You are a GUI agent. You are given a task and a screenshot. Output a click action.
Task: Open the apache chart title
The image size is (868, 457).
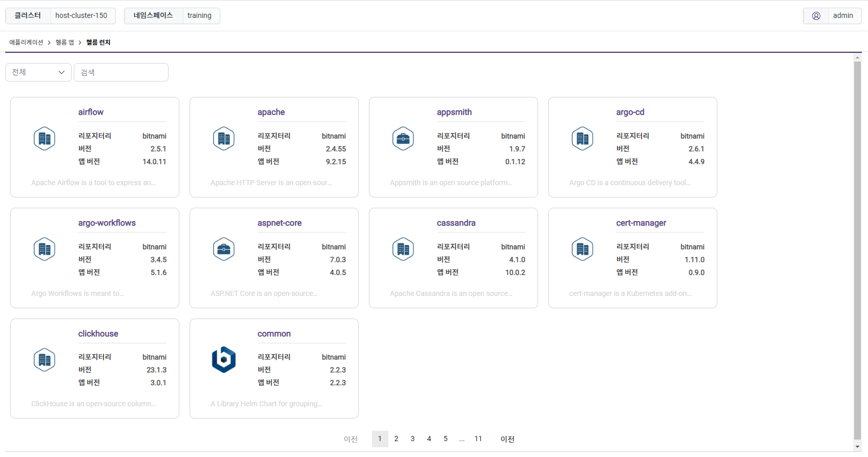tap(271, 112)
